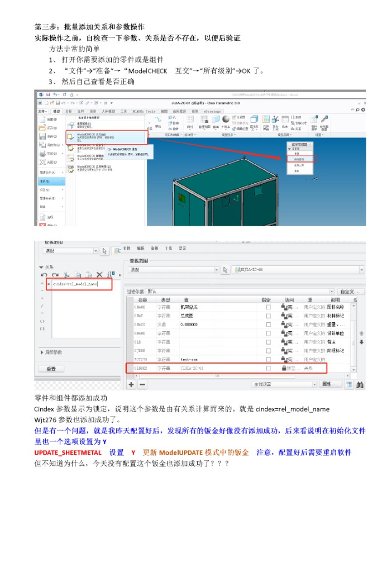Click Cut scissors icon in relations toolbar
Image resolution: width=392 pixels, height=572 pixels.
[x=66, y=275]
